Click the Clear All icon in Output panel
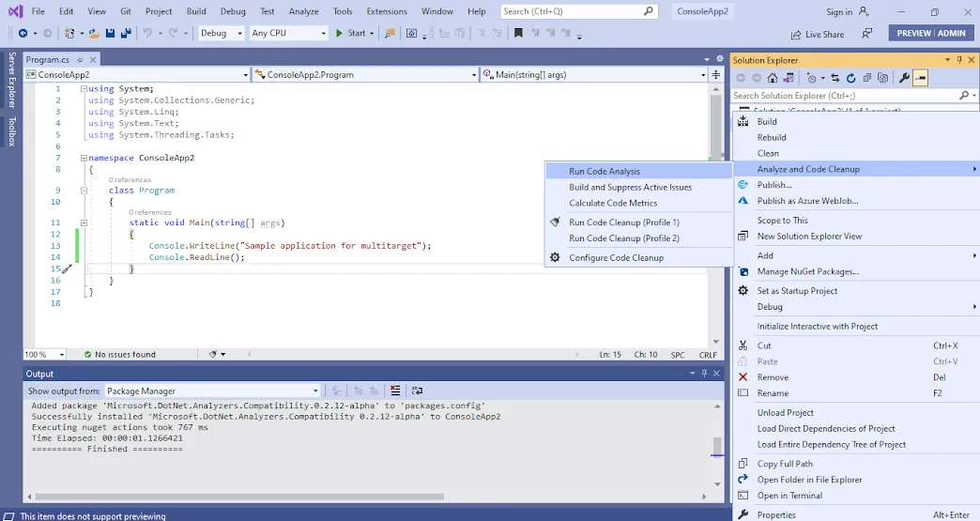 pyautogui.click(x=395, y=391)
